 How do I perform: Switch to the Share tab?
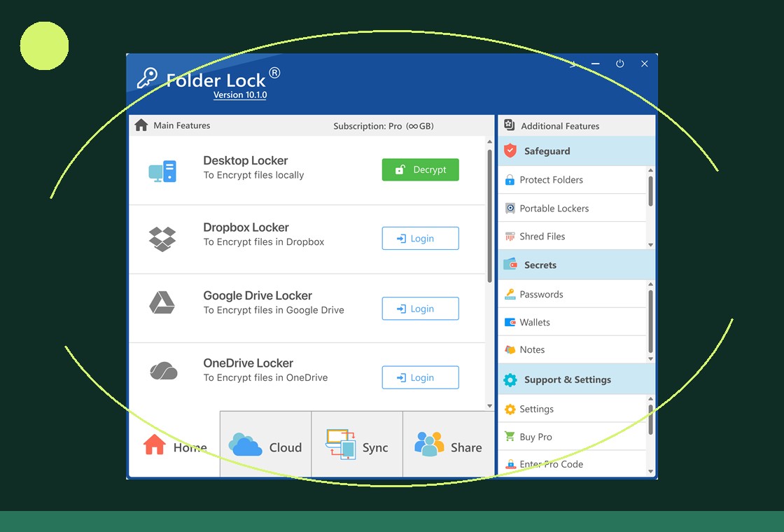click(449, 444)
